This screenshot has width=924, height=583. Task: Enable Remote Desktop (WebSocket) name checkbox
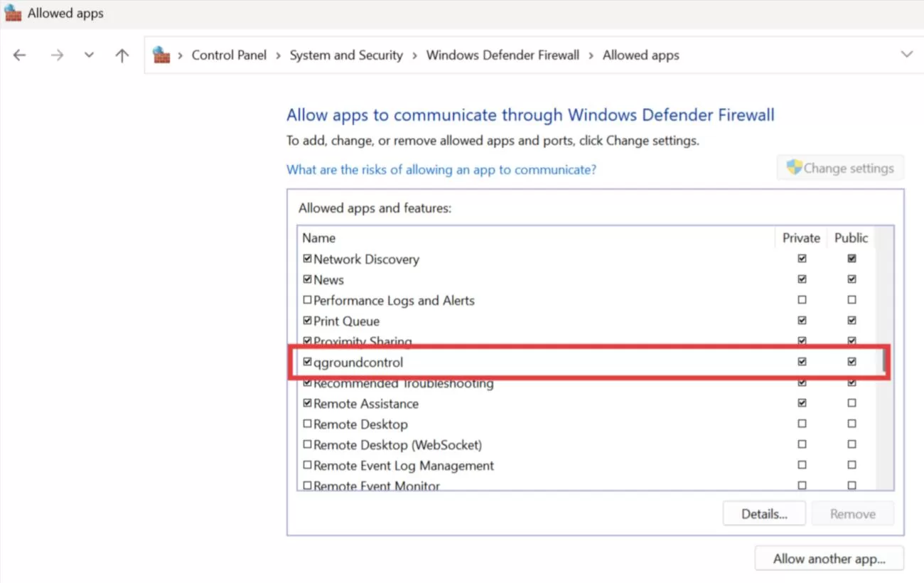(307, 444)
